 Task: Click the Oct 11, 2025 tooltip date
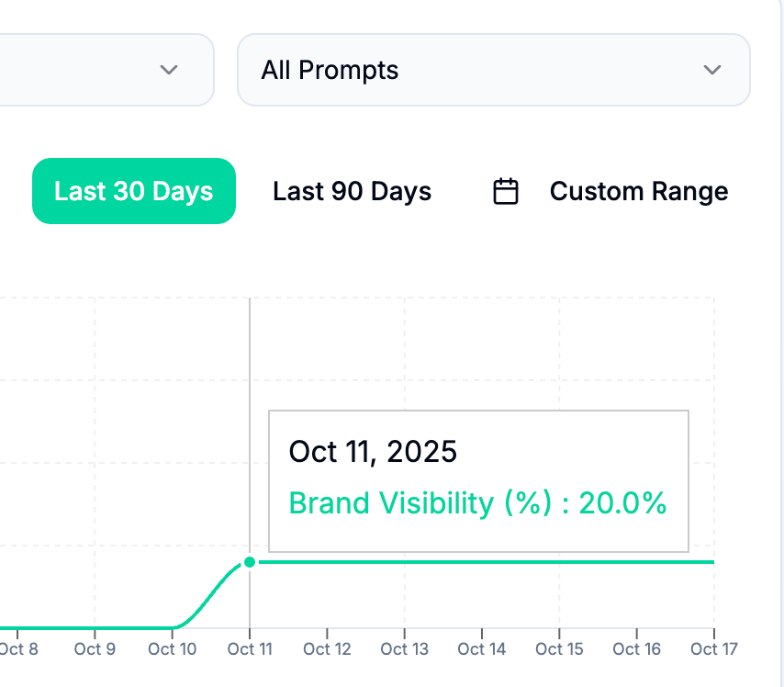coord(373,452)
